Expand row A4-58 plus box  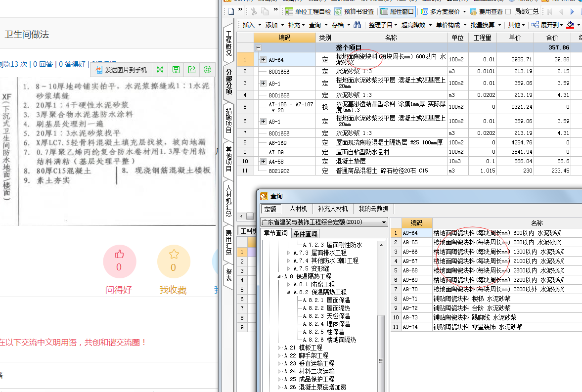(263, 161)
